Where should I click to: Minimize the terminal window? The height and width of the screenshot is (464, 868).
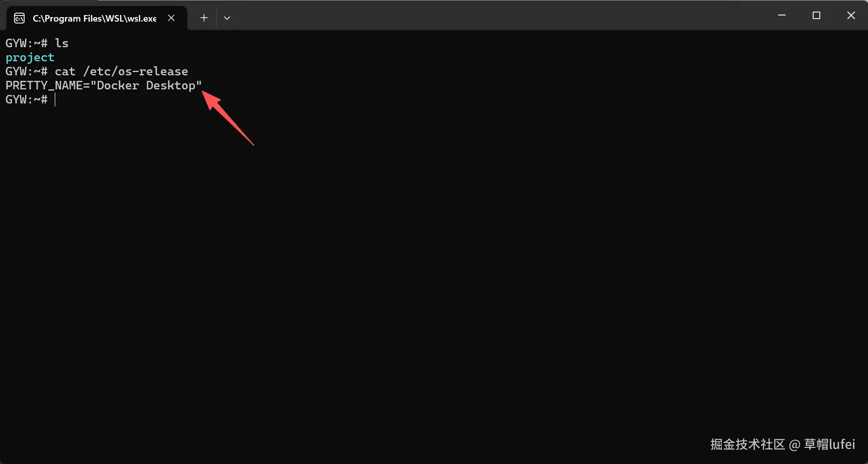coord(782,16)
